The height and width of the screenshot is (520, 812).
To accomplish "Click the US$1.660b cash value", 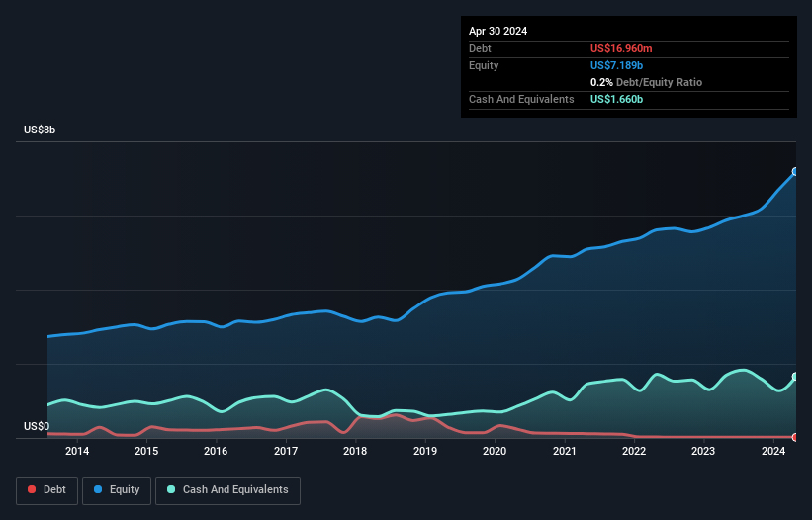I will click(616, 99).
